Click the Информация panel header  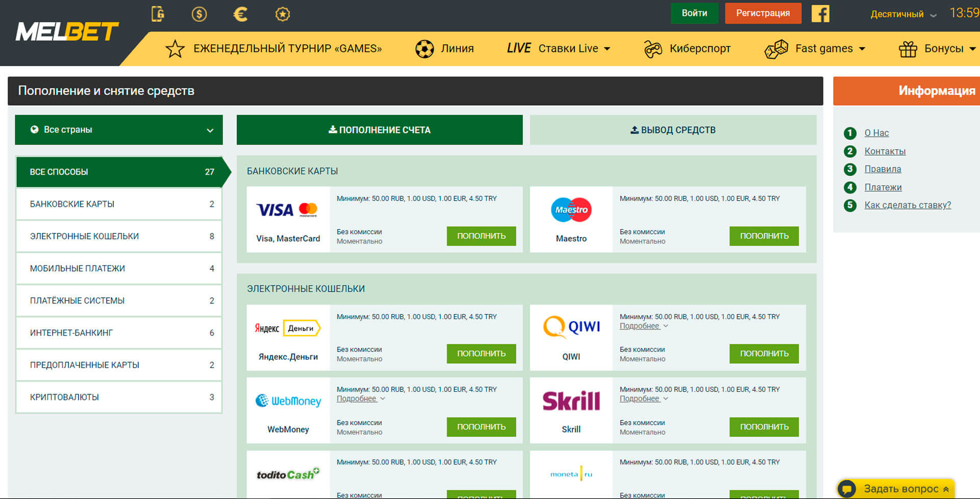[906, 91]
